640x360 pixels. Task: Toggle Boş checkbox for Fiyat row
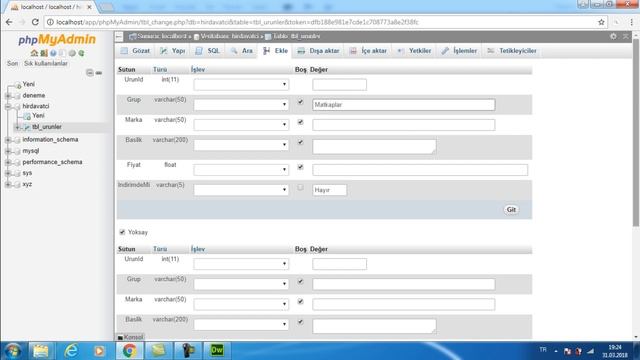pos(300,167)
